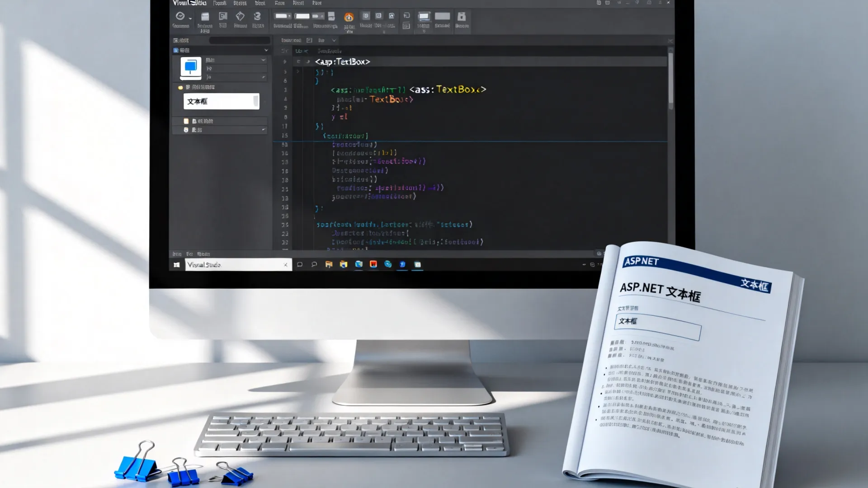Click the Visual Studio title in the menu bar
The height and width of the screenshot is (488, 868).
tap(189, 3)
